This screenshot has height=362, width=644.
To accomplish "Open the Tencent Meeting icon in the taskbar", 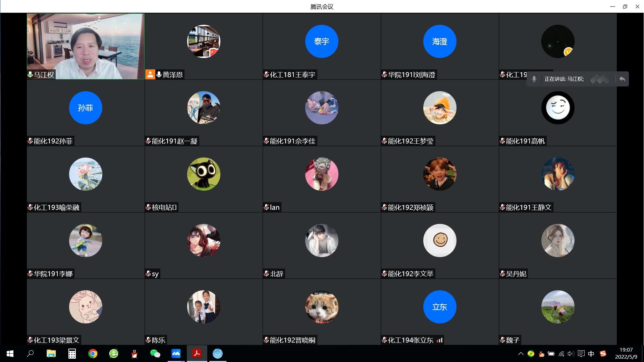I will [x=176, y=354].
